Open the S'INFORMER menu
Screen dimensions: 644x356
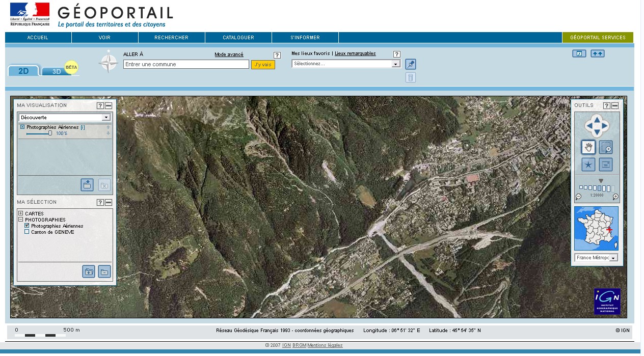(305, 38)
